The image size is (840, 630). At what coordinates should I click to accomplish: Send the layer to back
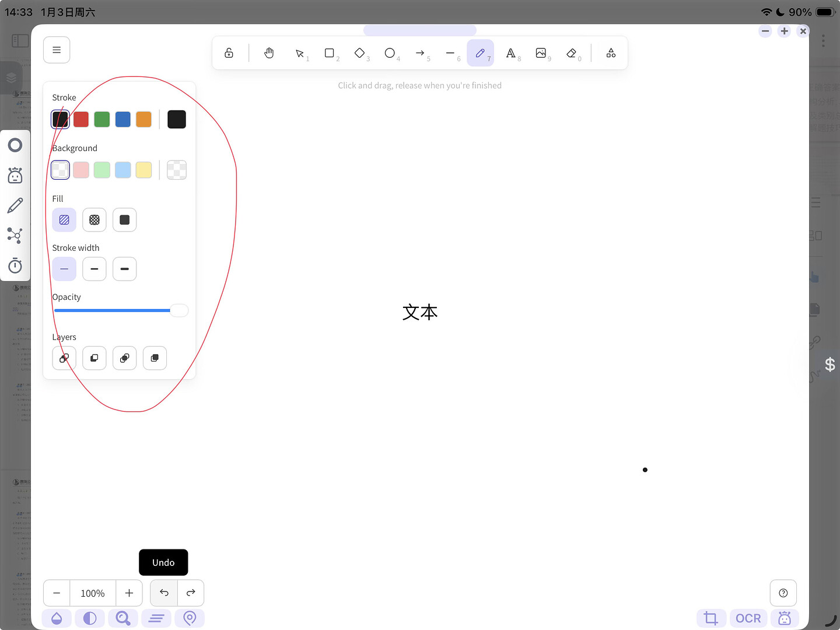click(64, 358)
